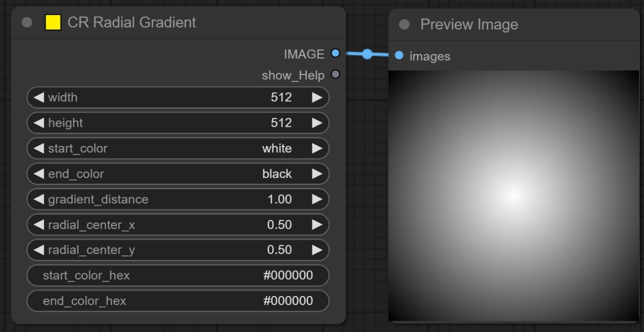The width and height of the screenshot is (644, 332).
Task: Increase radial_center_y with the right arrow
Action: pyautogui.click(x=317, y=250)
